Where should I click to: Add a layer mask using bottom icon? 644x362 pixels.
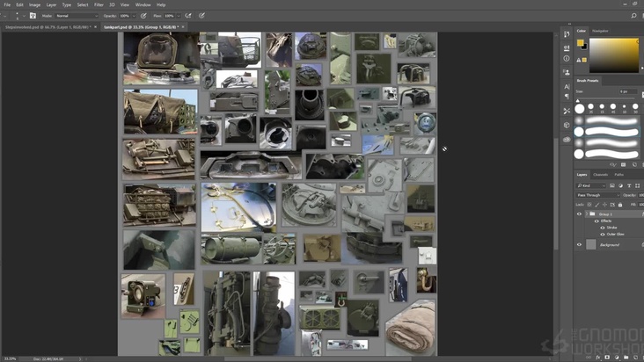pyautogui.click(x=607, y=358)
